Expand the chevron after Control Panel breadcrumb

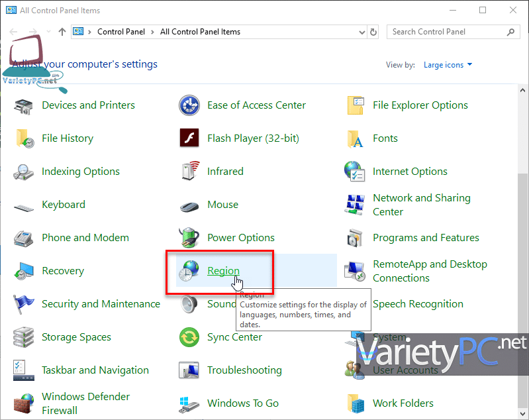151,32
